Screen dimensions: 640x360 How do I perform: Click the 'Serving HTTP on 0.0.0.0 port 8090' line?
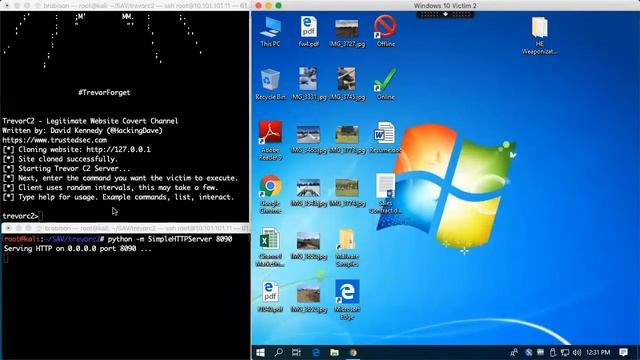tap(78, 249)
